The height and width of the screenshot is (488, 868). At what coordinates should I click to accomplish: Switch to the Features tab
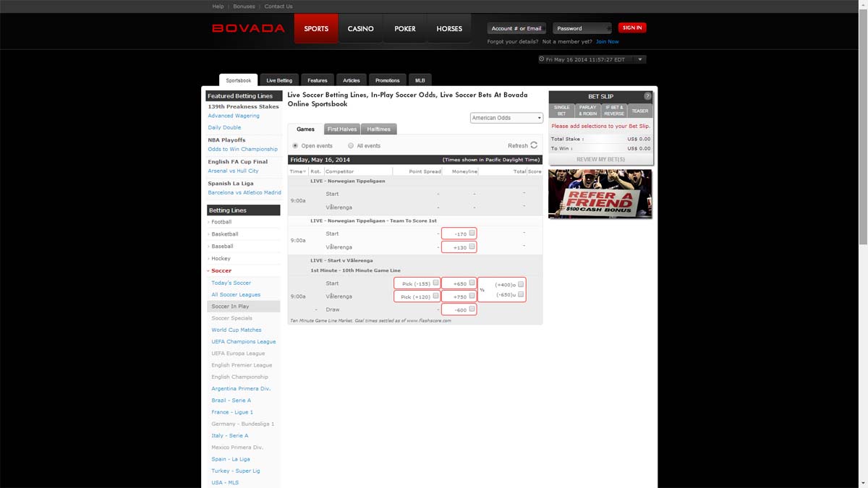point(317,80)
